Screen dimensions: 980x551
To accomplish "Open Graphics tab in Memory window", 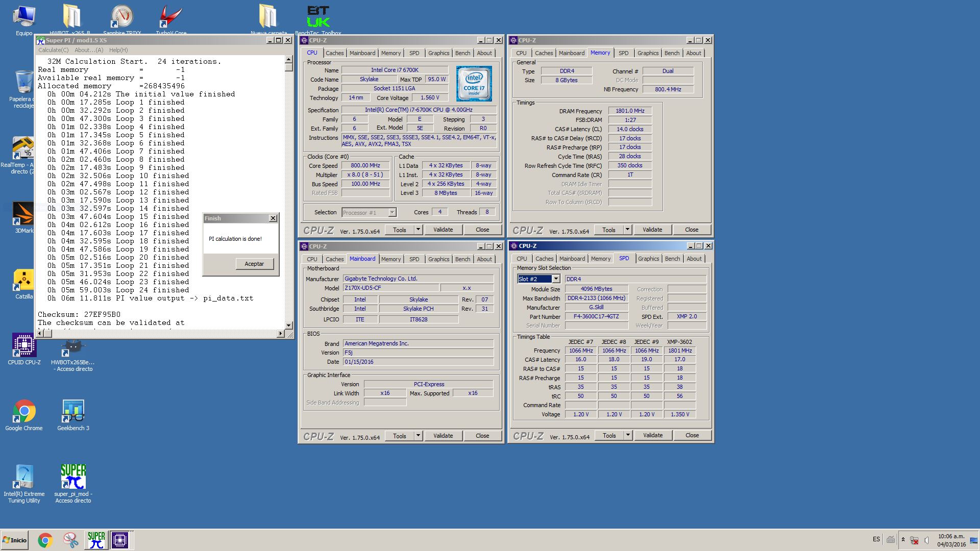I will pyautogui.click(x=648, y=53).
